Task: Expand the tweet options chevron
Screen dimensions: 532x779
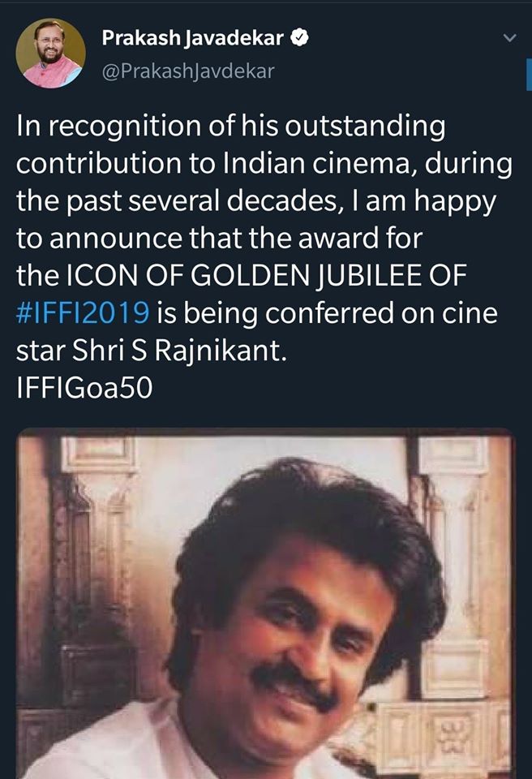Action: click(509, 38)
